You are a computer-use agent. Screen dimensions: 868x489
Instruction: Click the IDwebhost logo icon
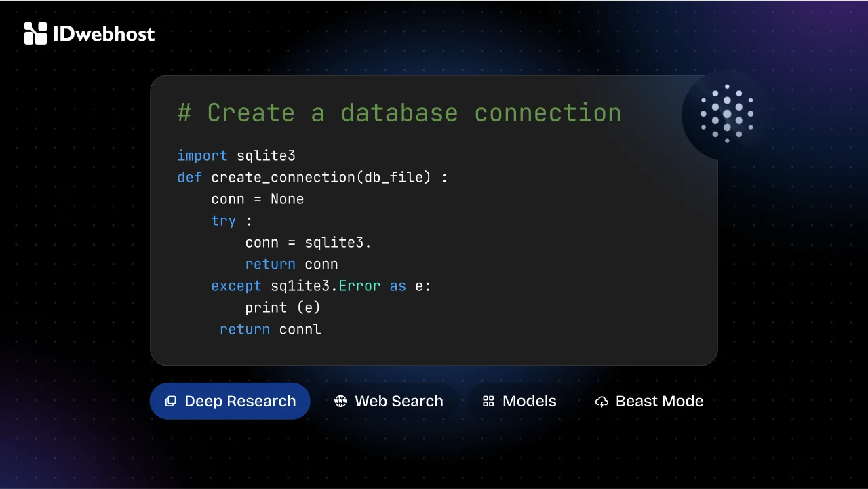pyautogui.click(x=35, y=33)
